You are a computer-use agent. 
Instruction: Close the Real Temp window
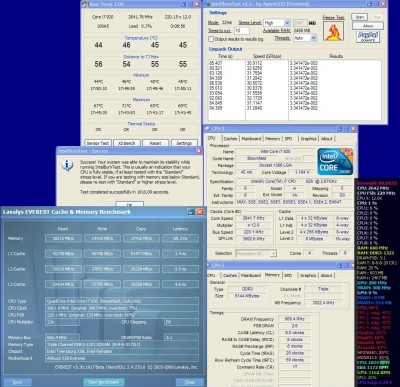(x=197, y=4)
